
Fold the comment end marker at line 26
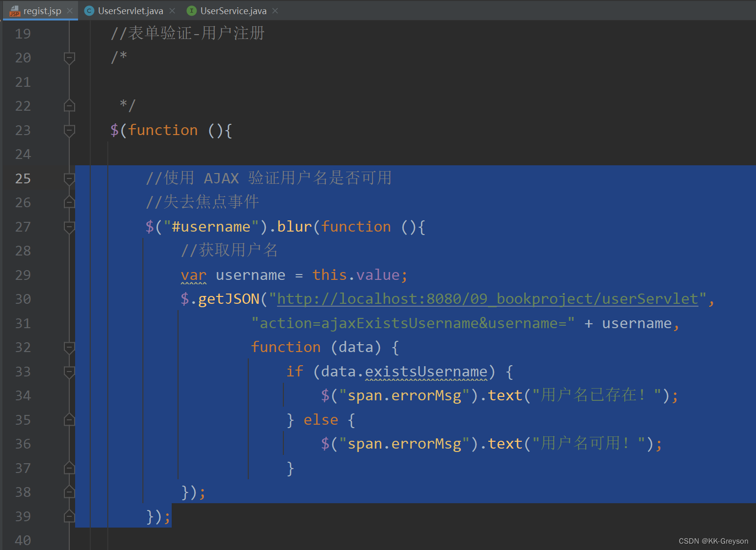69,202
